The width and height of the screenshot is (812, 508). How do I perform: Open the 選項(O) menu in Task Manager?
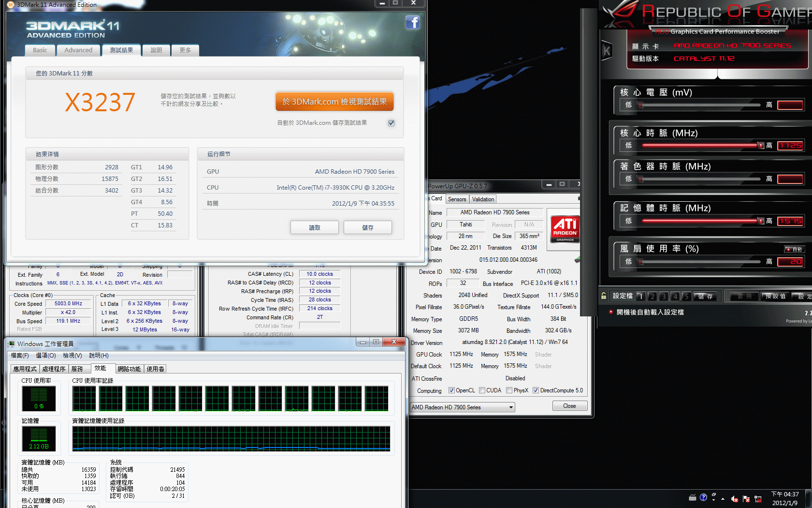46,356
